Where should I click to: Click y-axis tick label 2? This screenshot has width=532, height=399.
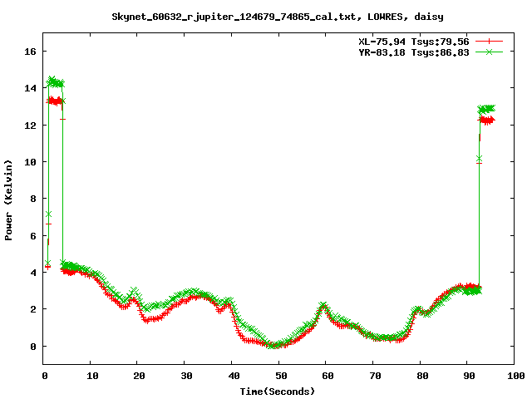(33, 309)
